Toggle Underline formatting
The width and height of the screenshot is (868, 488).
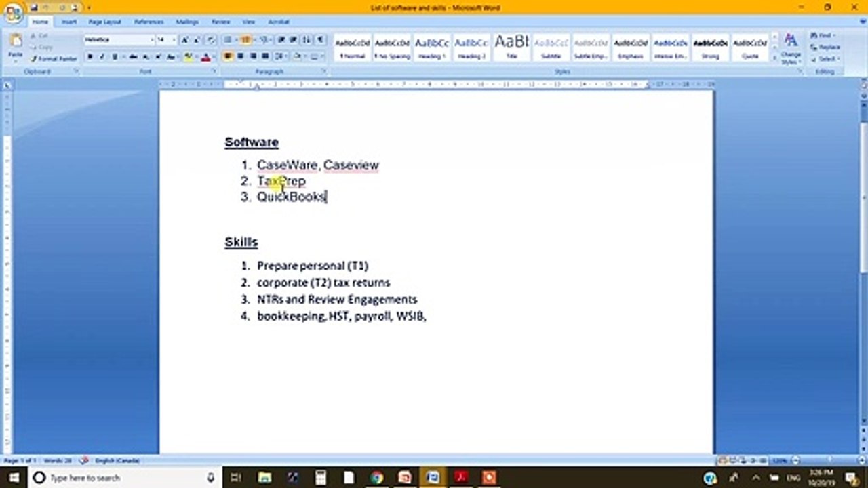click(115, 57)
